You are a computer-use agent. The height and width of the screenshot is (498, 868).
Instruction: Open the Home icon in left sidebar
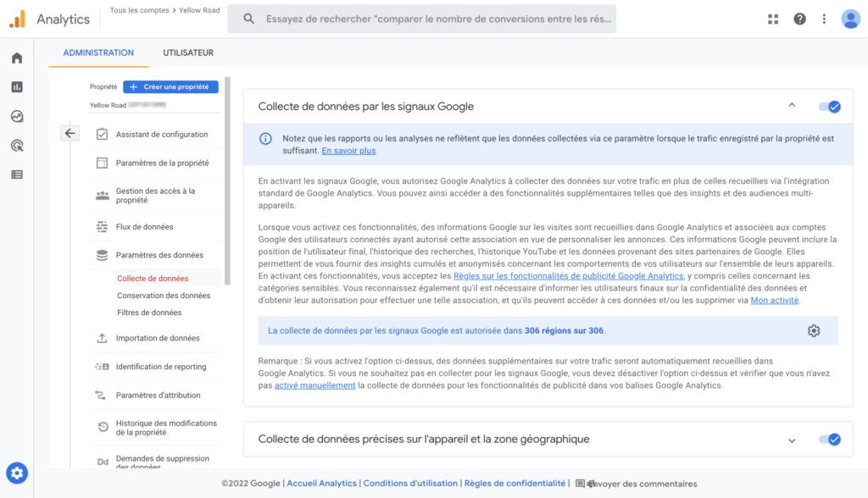(17, 58)
